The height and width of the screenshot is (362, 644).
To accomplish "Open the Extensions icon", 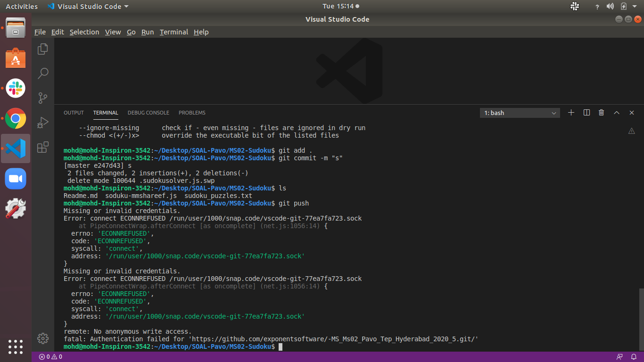I will [x=42, y=147].
